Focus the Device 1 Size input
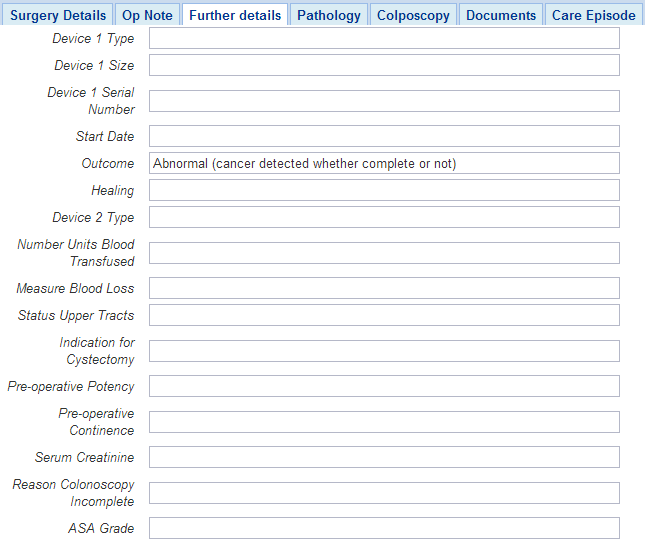645x549 pixels. click(384, 65)
